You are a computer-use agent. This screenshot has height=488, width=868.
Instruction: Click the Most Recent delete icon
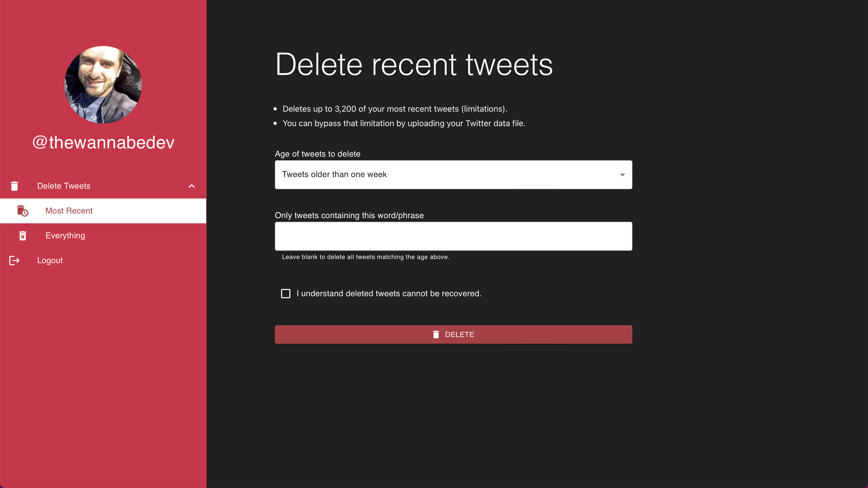(x=23, y=211)
